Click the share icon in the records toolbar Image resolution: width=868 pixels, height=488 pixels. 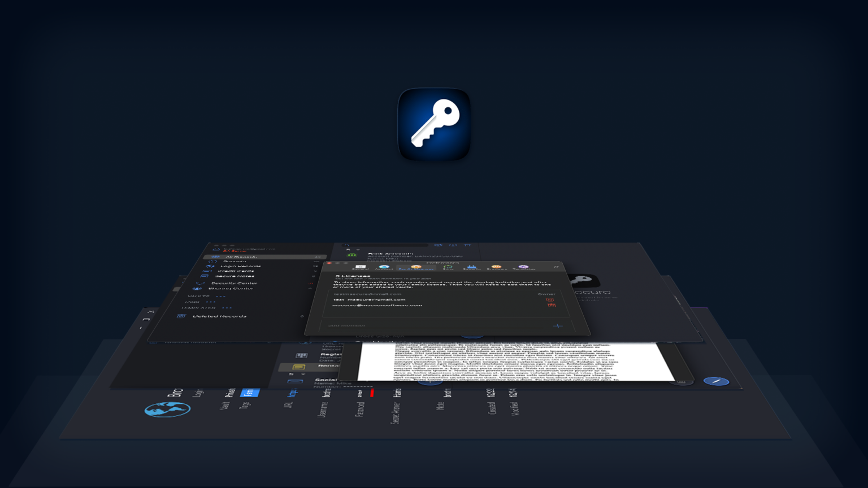[x=452, y=245]
